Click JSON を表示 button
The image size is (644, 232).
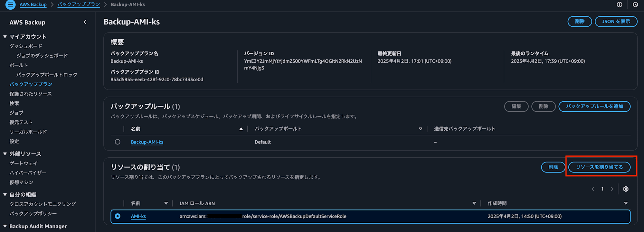pyautogui.click(x=616, y=22)
